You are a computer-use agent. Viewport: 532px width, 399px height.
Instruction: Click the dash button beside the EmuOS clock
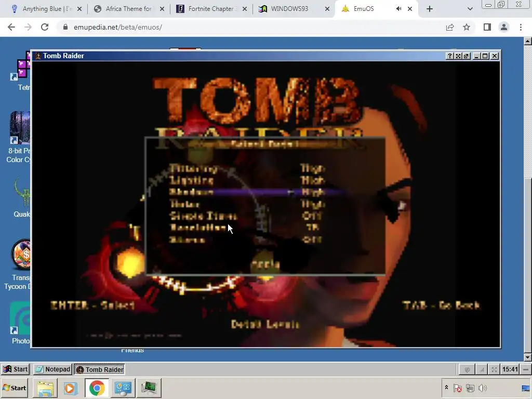[x=526, y=369]
